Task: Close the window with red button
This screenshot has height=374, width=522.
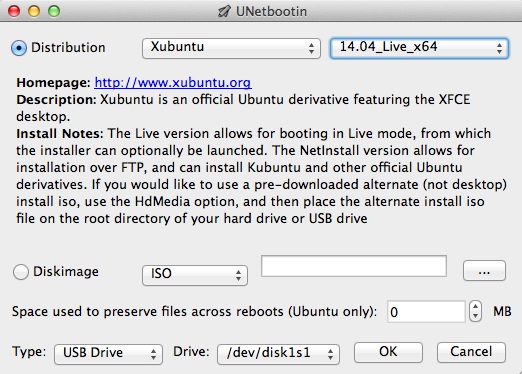Action: 14,11
